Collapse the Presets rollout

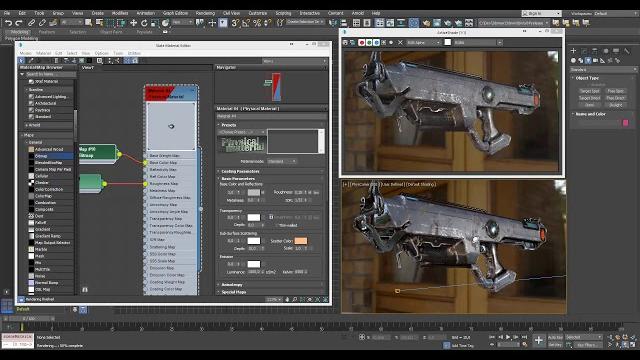(x=229, y=125)
